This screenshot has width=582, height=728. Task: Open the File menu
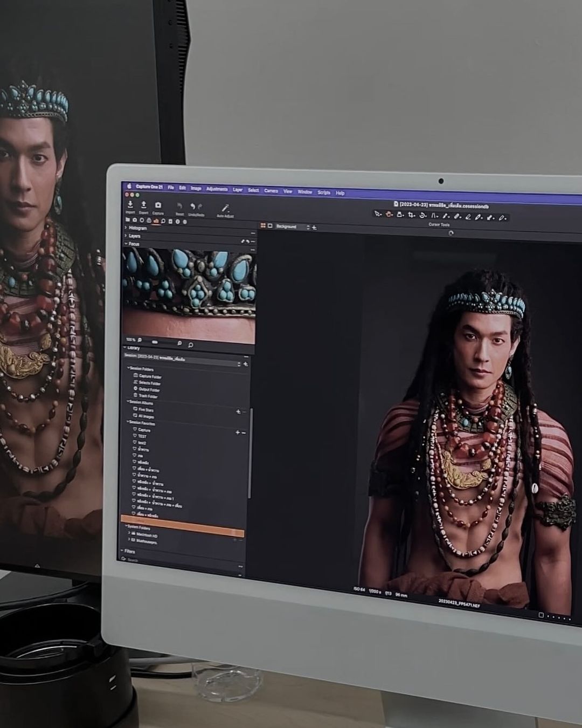(x=171, y=187)
